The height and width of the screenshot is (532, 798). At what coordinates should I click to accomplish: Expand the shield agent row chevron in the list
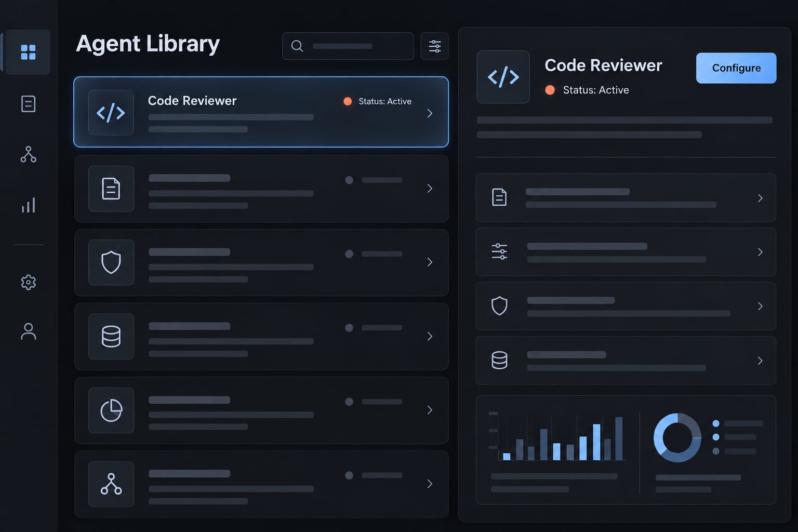[430, 262]
